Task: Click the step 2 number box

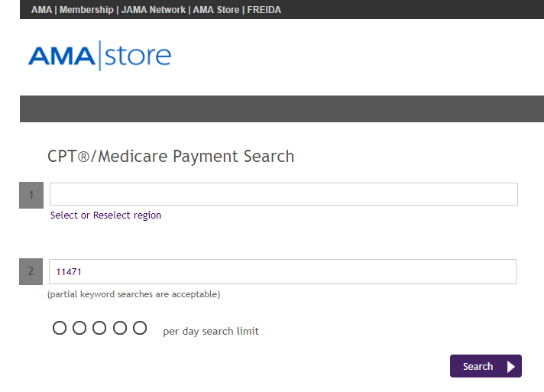Action: pos(31,271)
